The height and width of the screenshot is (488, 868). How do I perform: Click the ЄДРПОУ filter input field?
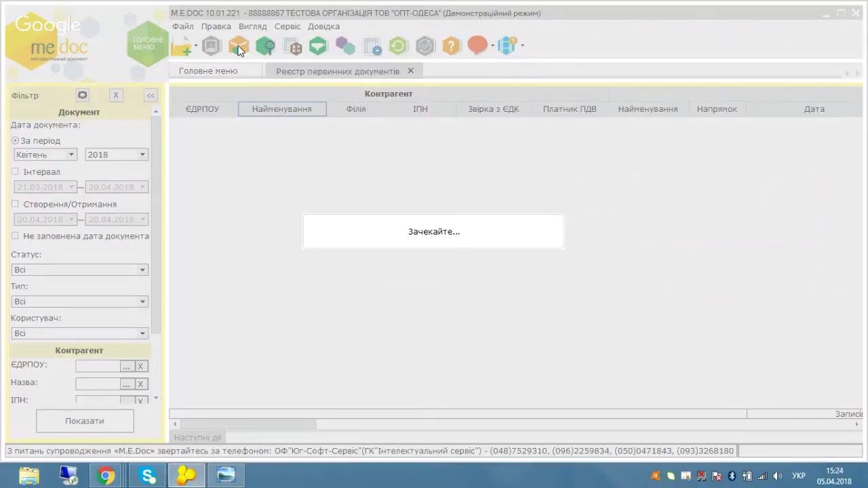97,366
